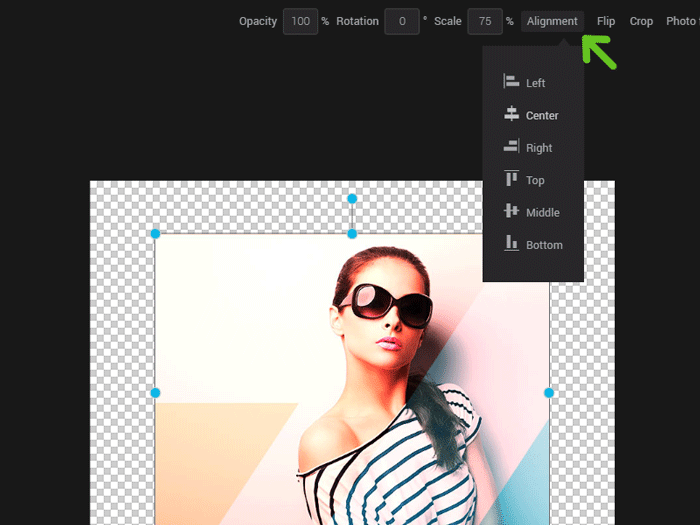
Task: Click the top-left corner resize handle
Action: [155, 234]
